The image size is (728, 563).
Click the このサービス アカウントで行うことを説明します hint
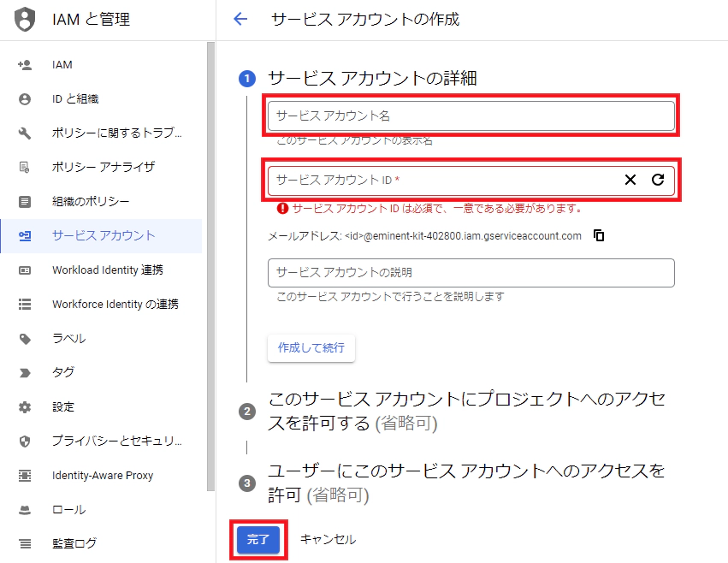coord(390,296)
